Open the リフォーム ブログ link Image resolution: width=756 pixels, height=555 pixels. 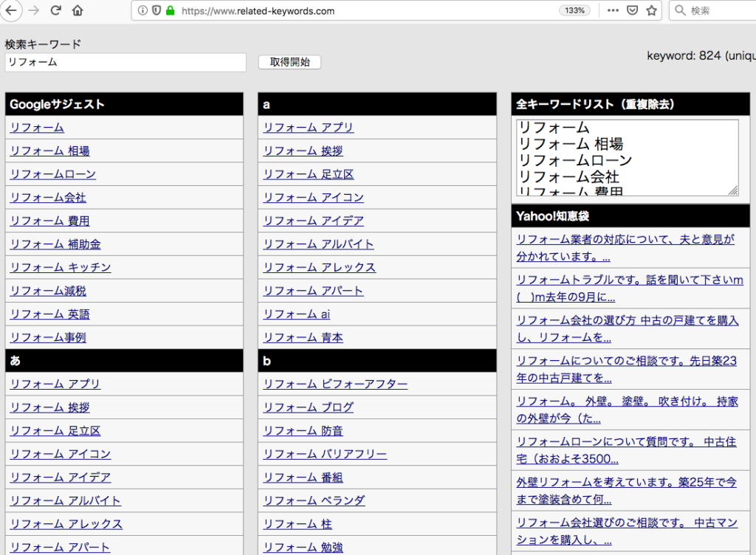click(x=309, y=407)
